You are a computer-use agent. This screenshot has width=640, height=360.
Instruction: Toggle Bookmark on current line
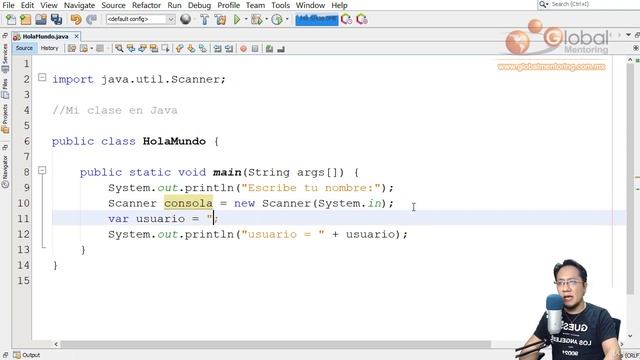point(203,49)
